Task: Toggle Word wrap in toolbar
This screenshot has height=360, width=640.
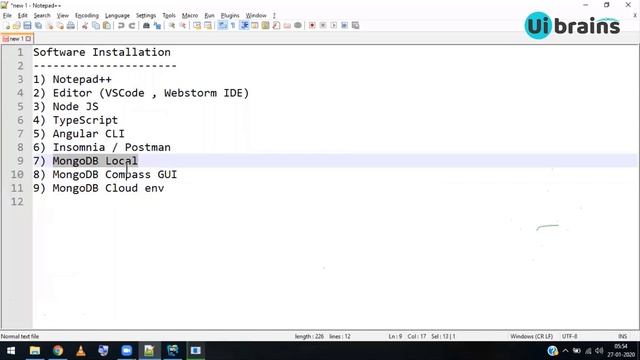Action: point(222,25)
